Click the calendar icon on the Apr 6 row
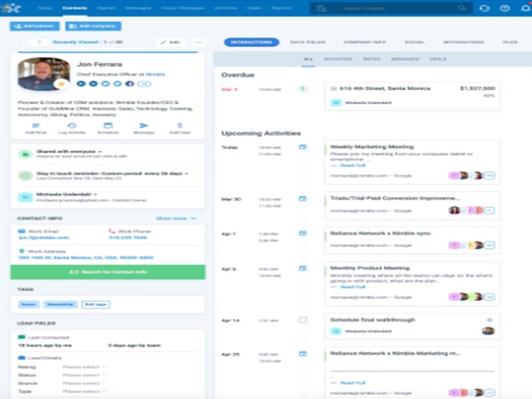 tap(303, 269)
